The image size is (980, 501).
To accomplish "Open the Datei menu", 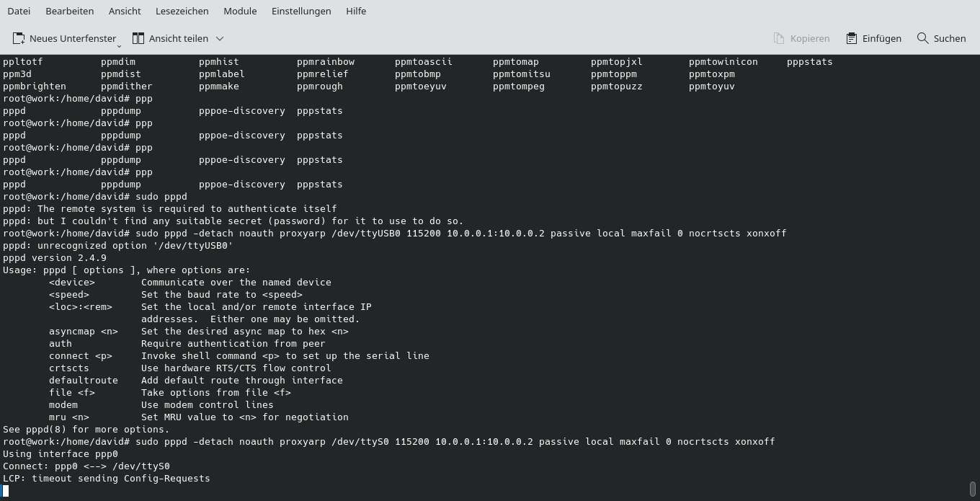I will coord(19,11).
